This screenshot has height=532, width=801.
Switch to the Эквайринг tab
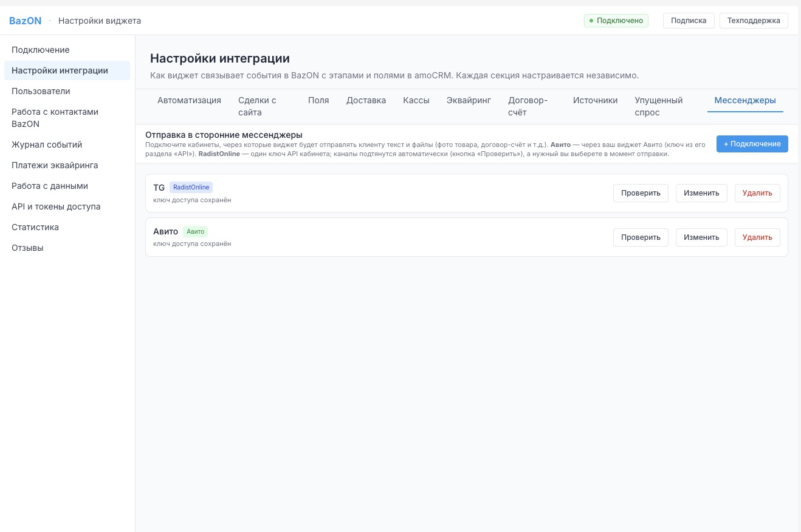(469, 101)
